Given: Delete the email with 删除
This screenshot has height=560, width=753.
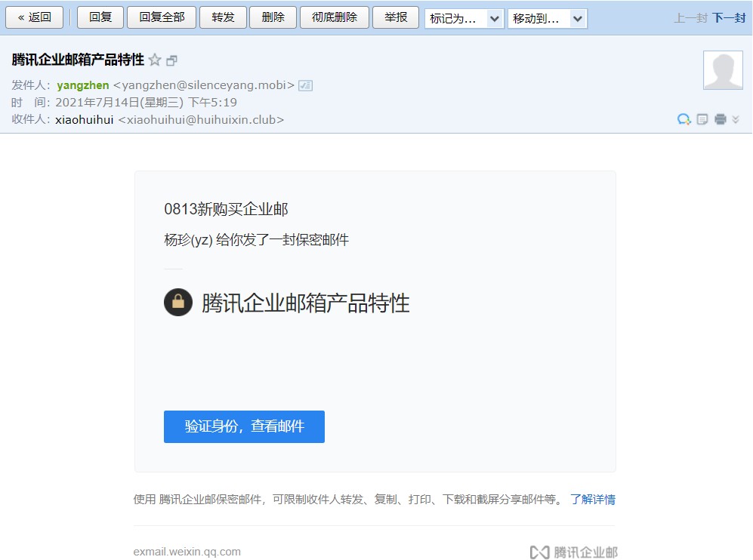Looking at the screenshot, I should click(x=273, y=18).
